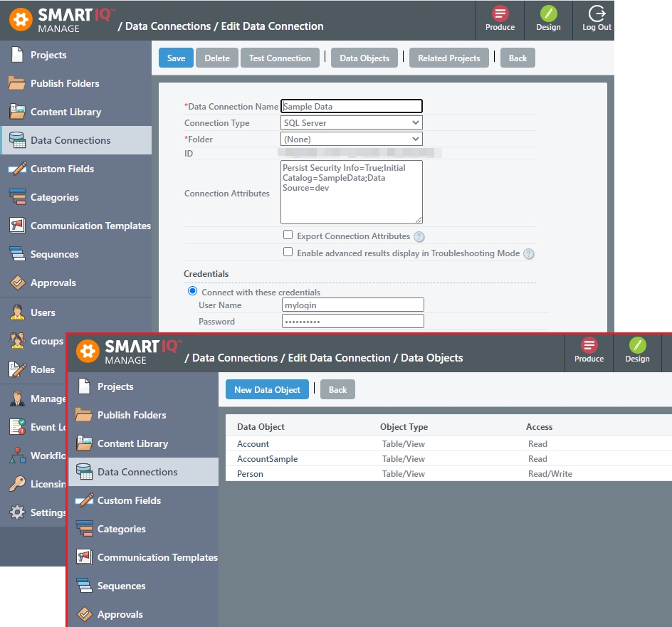Enable Export Connection Attributes checkbox
This screenshot has width=672, height=627.
(288, 235)
